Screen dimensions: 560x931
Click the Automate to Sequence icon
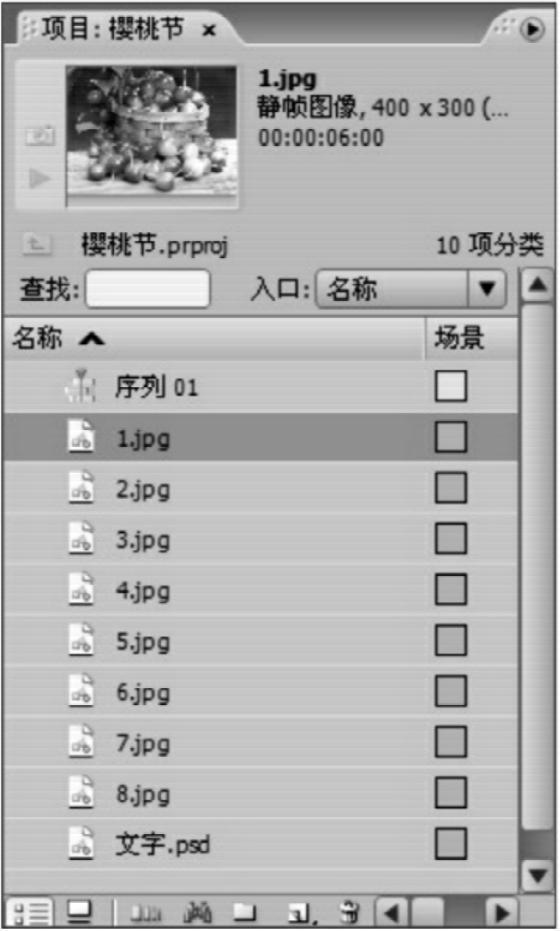click(x=145, y=912)
